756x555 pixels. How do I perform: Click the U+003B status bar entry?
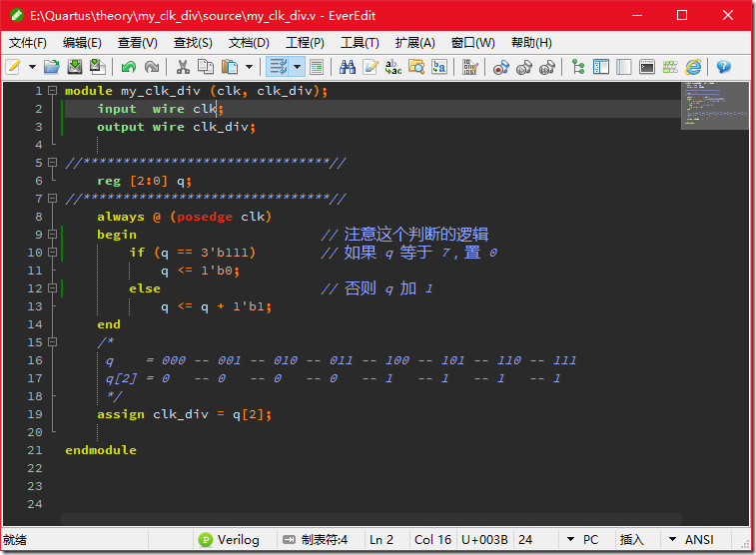(x=484, y=540)
